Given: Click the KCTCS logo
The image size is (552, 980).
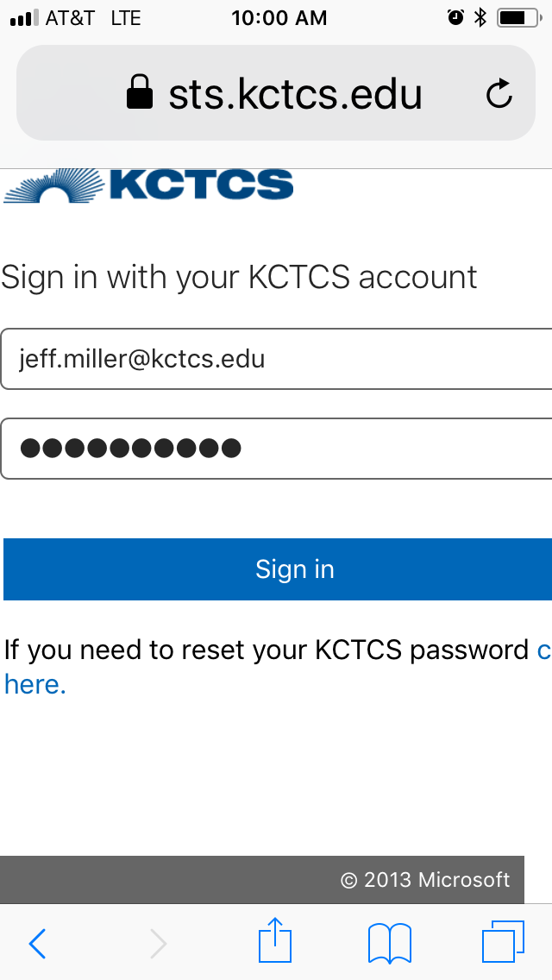Looking at the screenshot, I should [147, 184].
